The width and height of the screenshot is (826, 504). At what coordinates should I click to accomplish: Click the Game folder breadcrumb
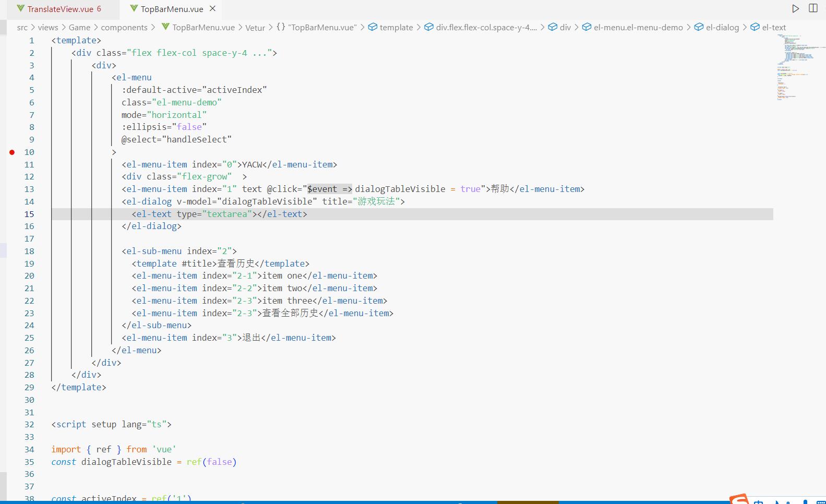point(79,27)
